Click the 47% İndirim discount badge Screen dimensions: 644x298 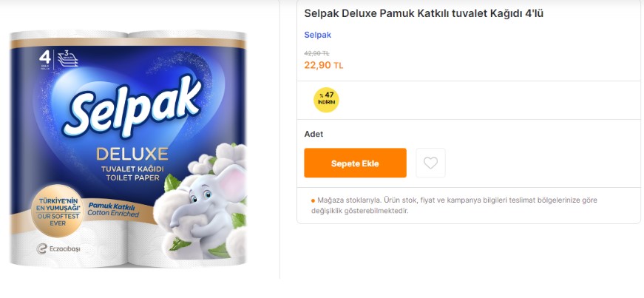point(326,99)
